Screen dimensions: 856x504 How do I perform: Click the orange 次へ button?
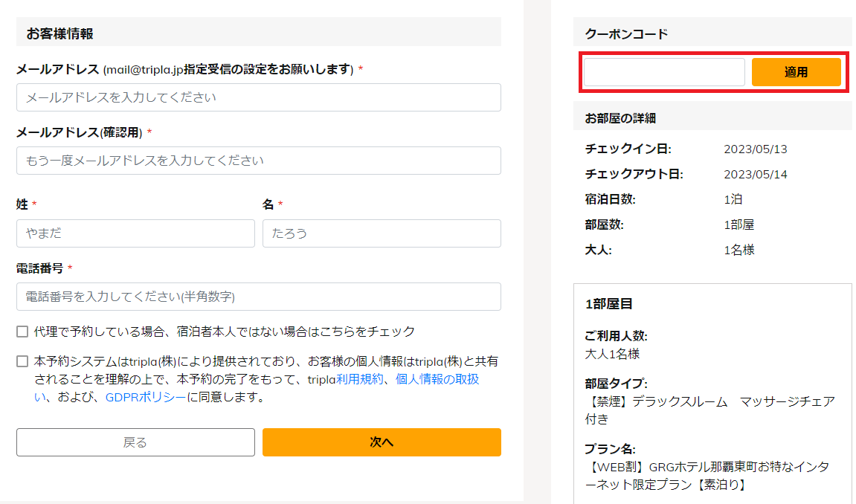pos(382,442)
